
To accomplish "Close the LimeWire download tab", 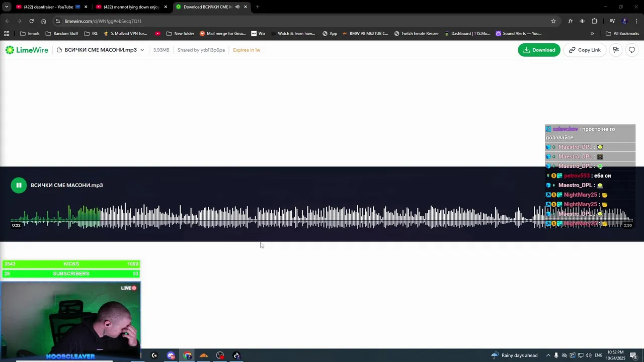I will coord(246,7).
